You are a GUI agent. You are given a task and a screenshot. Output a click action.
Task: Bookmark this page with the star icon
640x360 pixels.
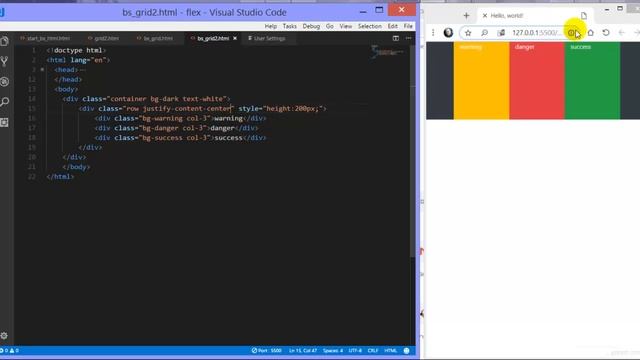468,33
